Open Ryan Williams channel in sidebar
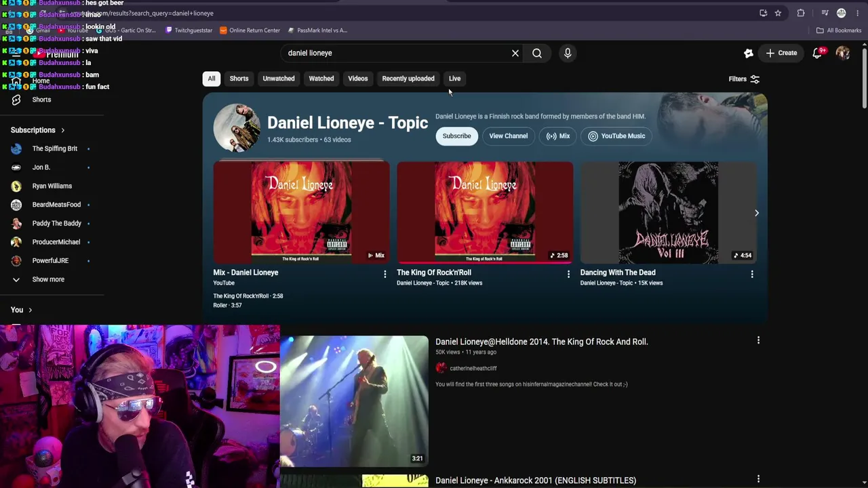The image size is (868, 488). click(52, 186)
